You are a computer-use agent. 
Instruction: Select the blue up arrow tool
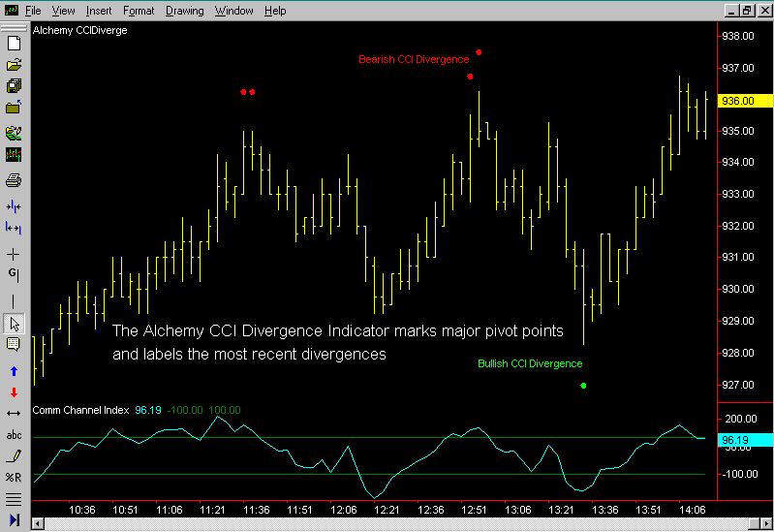coord(14,371)
